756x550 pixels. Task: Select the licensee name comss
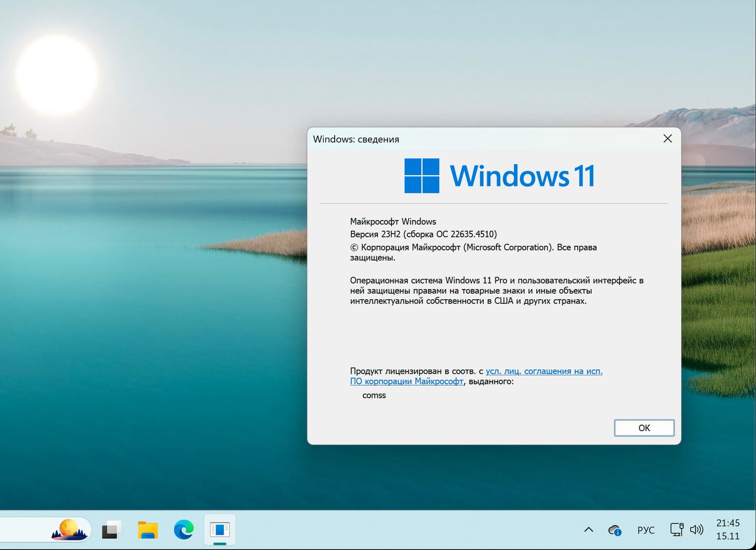pos(374,395)
